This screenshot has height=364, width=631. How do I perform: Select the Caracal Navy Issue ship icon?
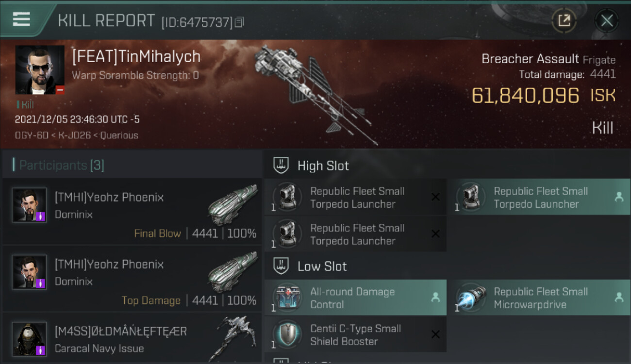(235, 338)
